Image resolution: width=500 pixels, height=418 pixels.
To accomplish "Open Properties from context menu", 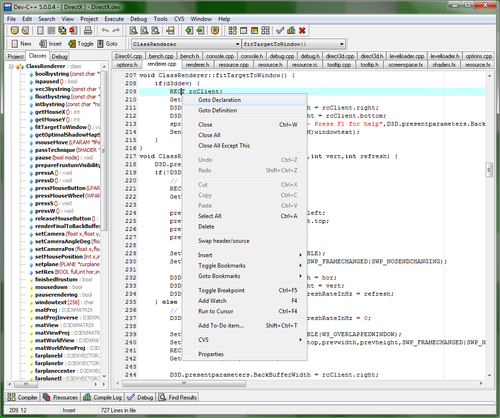I will 245,354.
